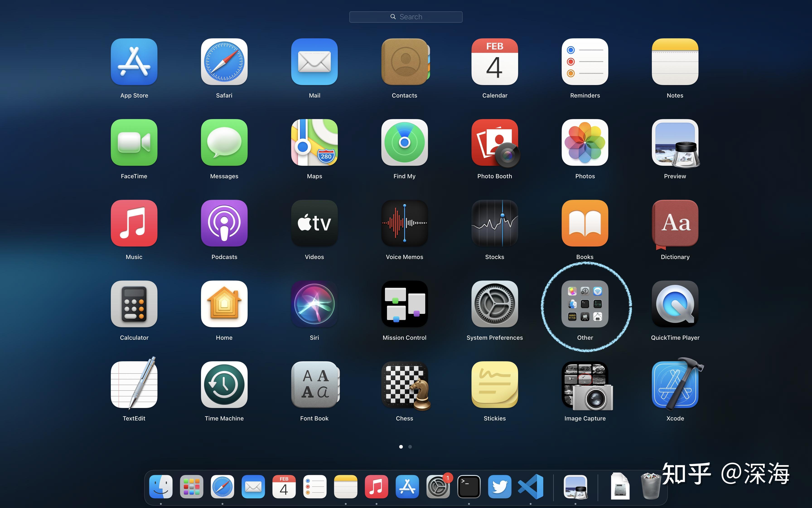
Task: Open the Home app
Action: pyautogui.click(x=224, y=304)
